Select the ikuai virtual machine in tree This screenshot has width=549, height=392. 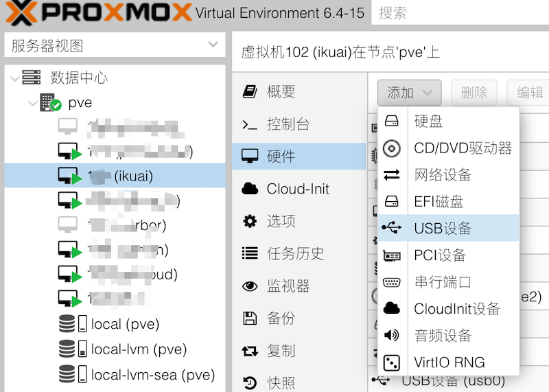(x=115, y=176)
